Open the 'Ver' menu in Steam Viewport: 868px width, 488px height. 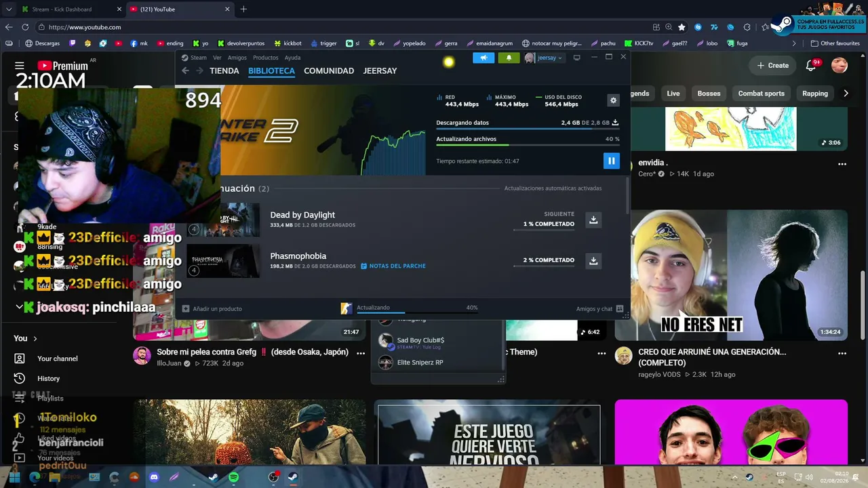point(217,58)
